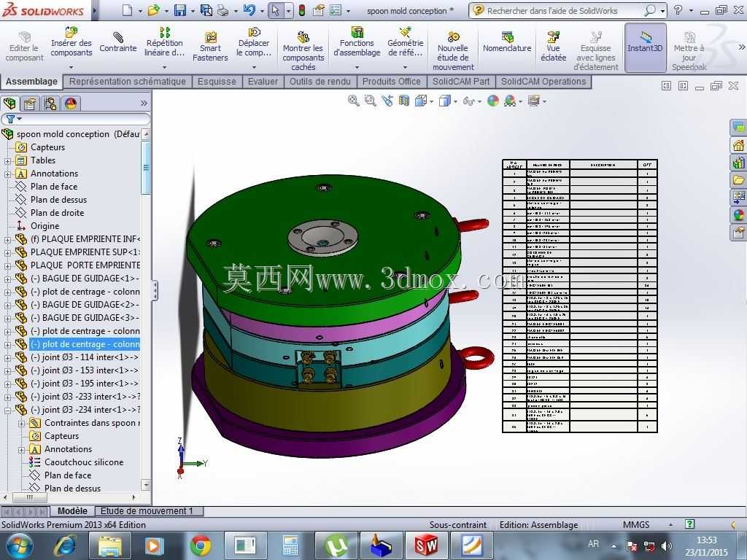Expand the Tables tree node

pyautogui.click(x=7, y=161)
